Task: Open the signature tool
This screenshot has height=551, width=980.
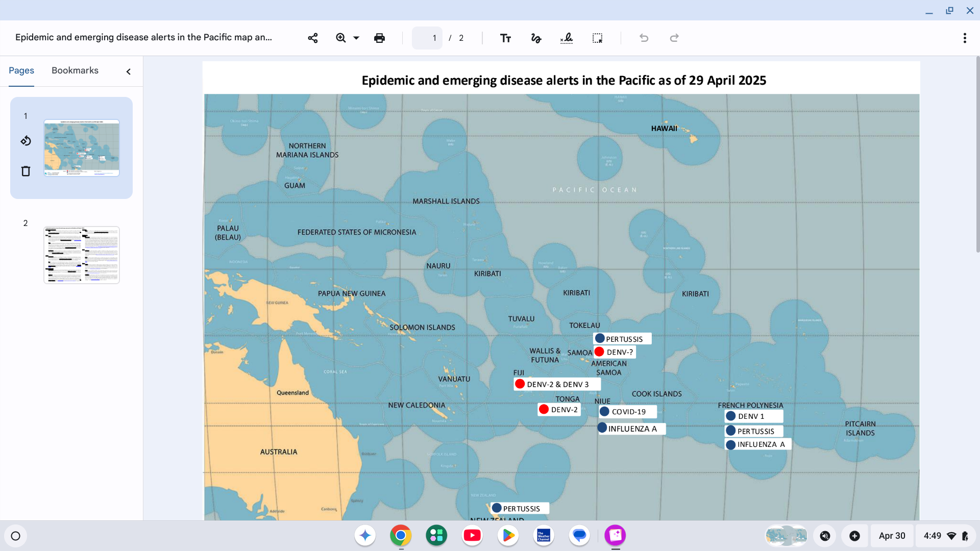Action: (x=567, y=38)
